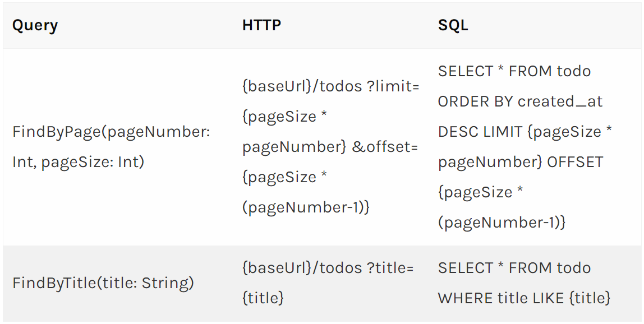Click '{baseUrl}/todos ?title=' text

click(x=328, y=268)
